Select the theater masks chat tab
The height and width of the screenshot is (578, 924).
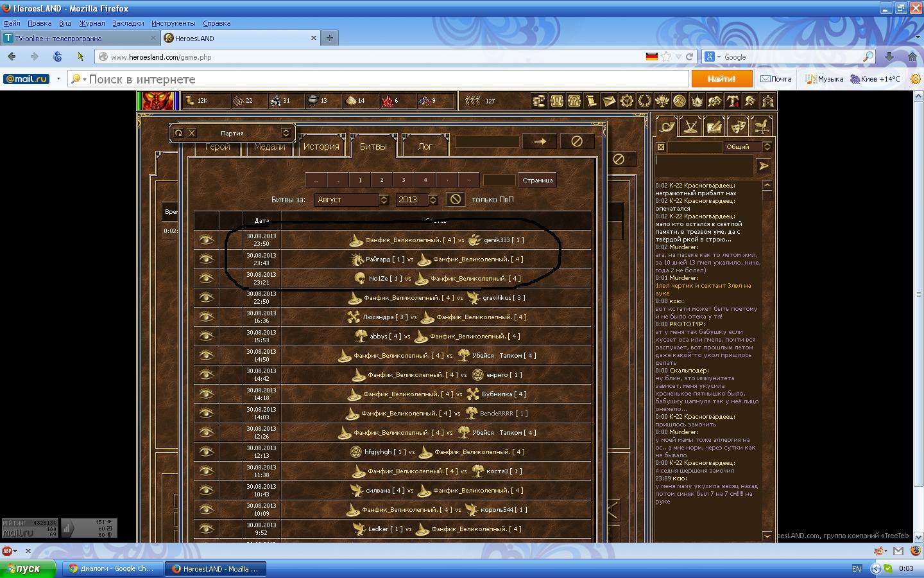click(x=738, y=127)
